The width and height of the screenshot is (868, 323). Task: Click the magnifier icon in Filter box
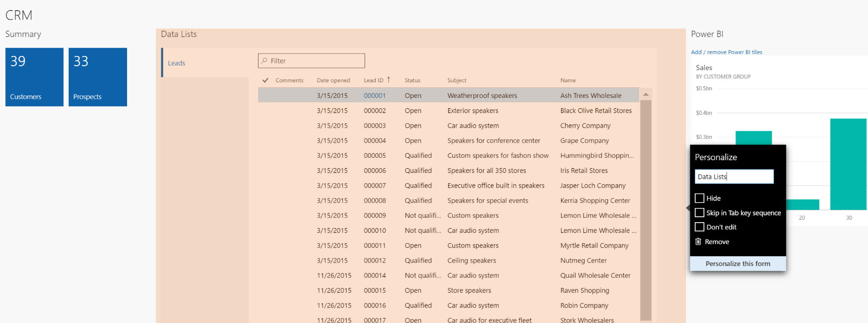click(264, 61)
